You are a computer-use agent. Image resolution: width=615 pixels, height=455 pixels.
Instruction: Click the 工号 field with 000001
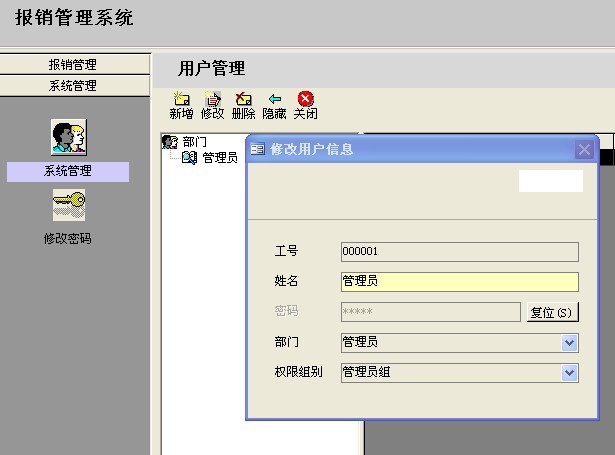point(460,252)
